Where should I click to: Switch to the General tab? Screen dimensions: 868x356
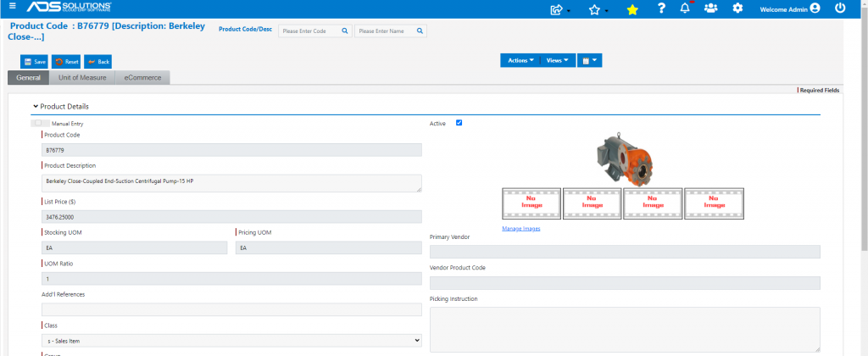(29, 77)
